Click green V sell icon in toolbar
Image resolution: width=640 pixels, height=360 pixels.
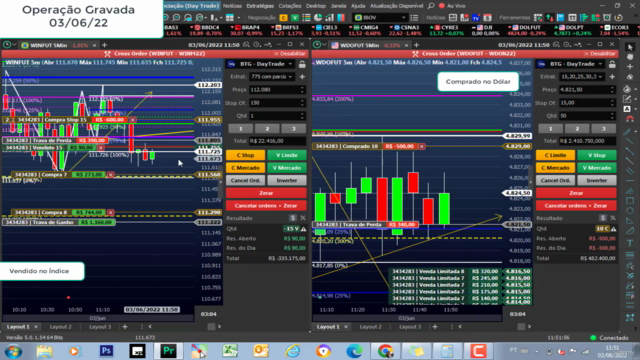[x=295, y=18]
